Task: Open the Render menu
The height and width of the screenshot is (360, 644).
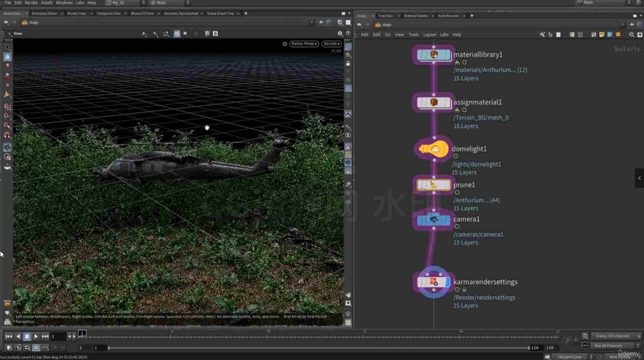Action: (31, 3)
